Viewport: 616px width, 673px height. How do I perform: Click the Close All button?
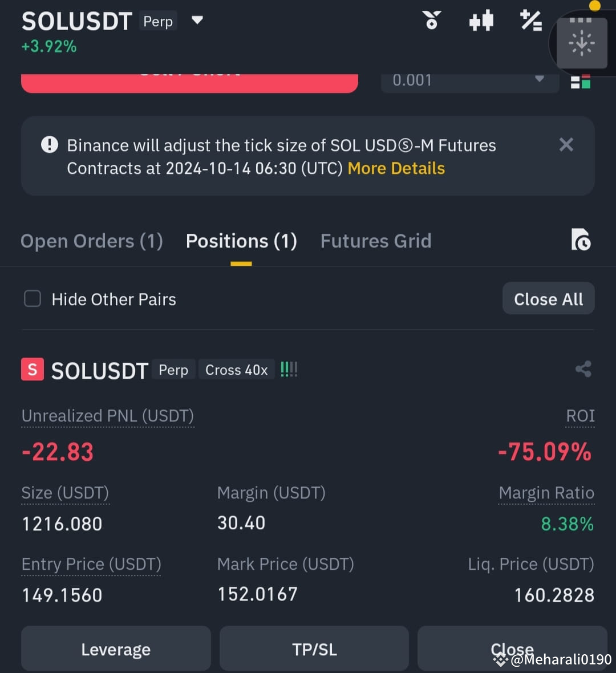548,299
